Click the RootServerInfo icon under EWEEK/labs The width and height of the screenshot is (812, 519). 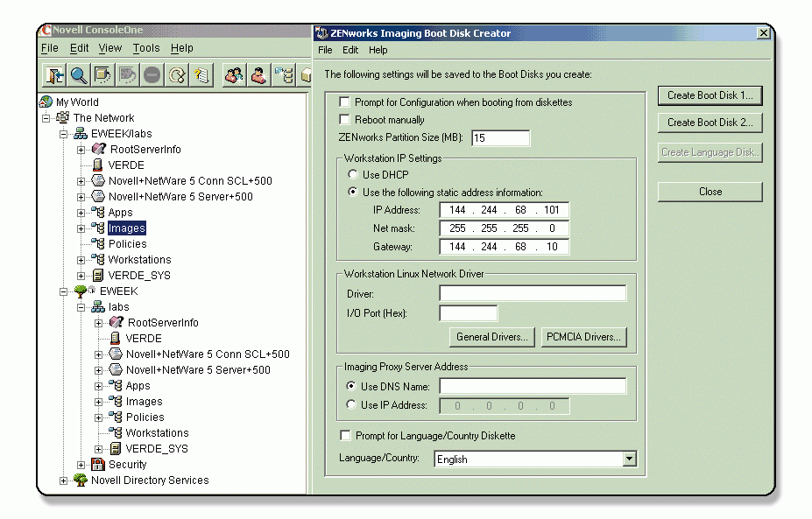tap(98, 149)
